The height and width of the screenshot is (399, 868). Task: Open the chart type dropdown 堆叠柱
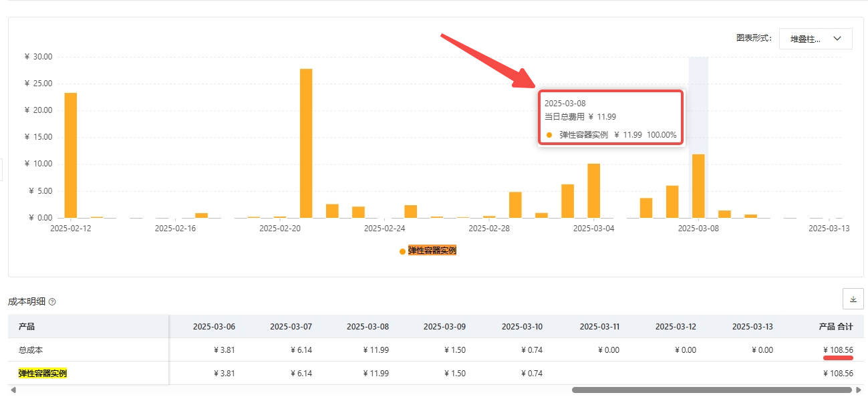(x=815, y=39)
